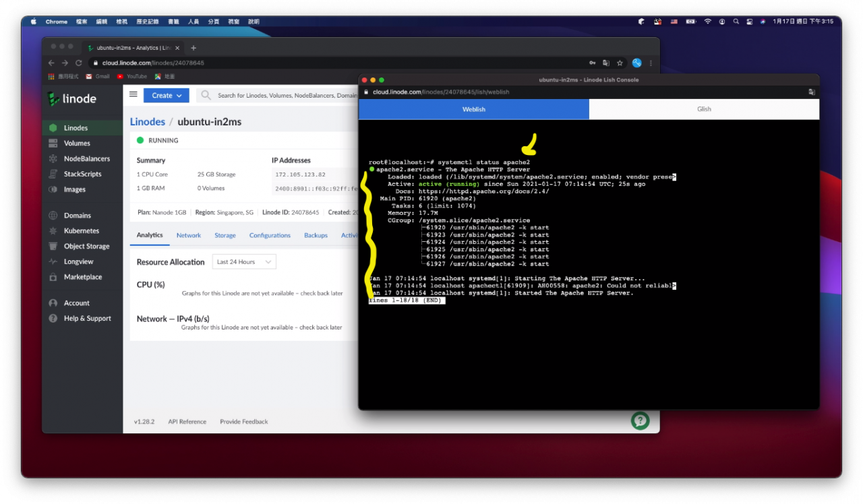Click Chrome forward arrow in Linode window
Viewport: 863px width, 504px height.
click(65, 63)
